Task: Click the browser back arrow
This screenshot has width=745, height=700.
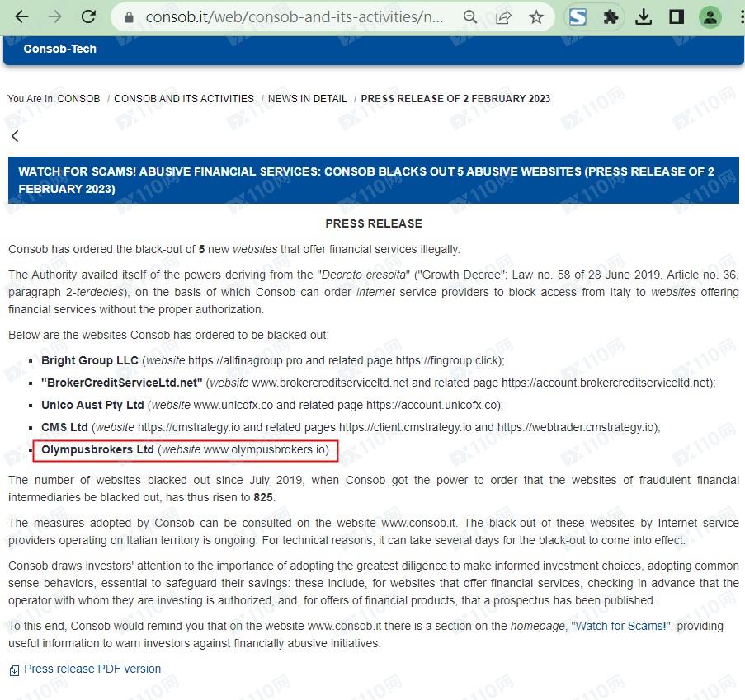Action: click(22, 17)
